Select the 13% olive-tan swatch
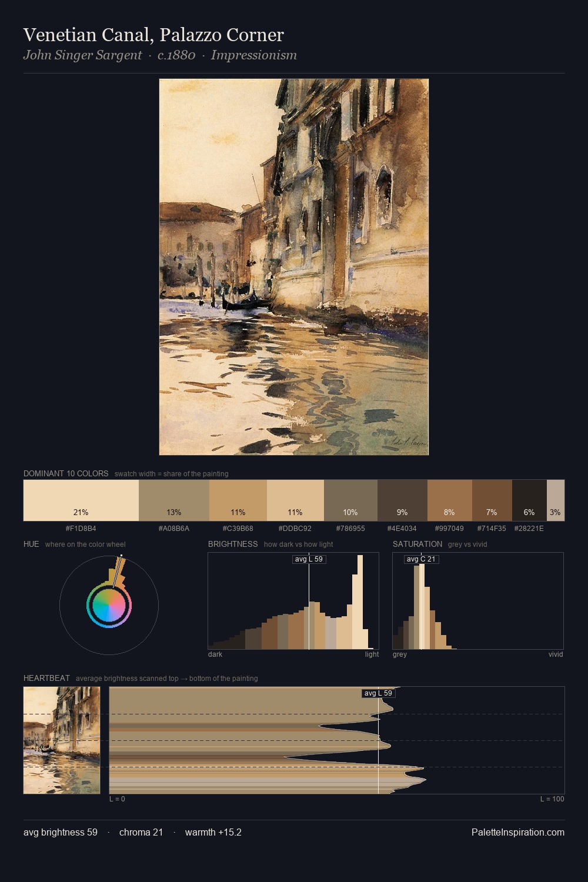588x882 pixels. (x=174, y=500)
